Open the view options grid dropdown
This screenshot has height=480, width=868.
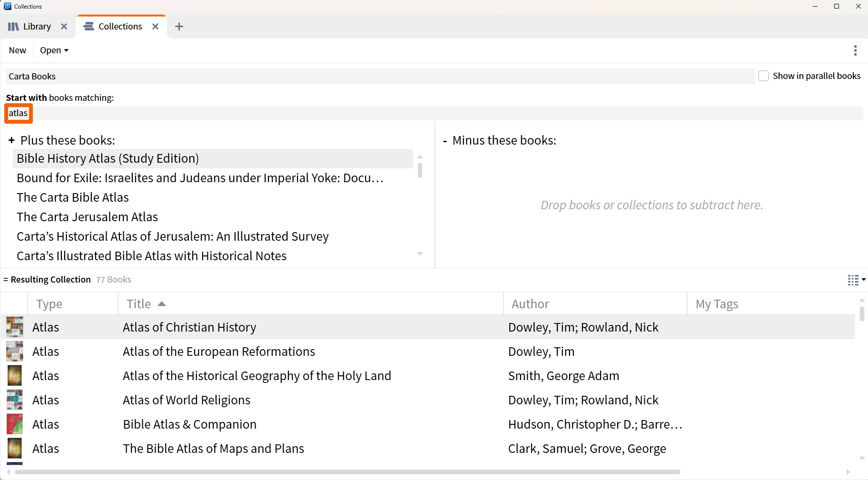(856, 280)
